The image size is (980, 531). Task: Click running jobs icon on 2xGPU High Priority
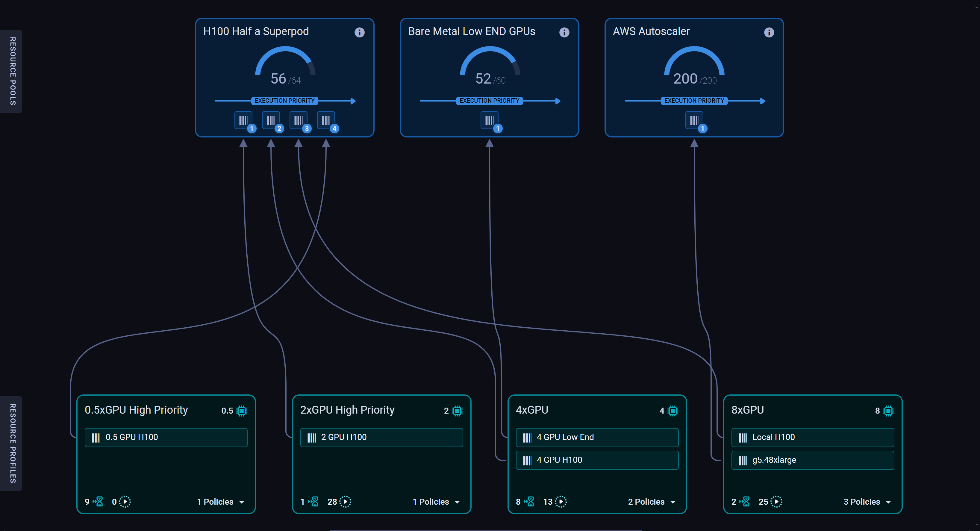[345, 502]
